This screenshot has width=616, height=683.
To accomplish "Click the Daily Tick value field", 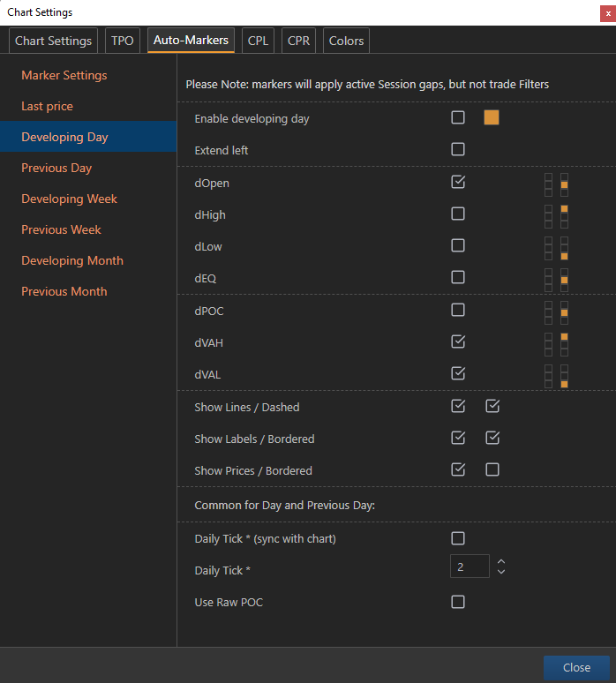I will coord(470,567).
